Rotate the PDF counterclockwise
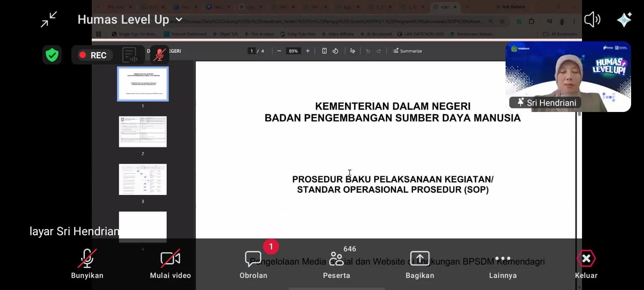Viewport: 644px width, 290px height. (x=335, y=51)
